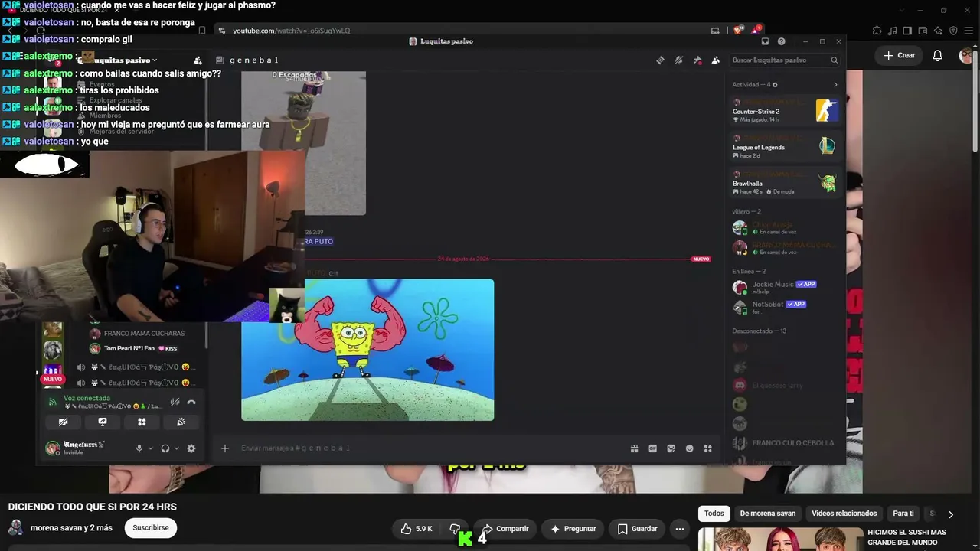
Task: Open activities launcher in Discord voice panel
Action: (x=142, y=422)
